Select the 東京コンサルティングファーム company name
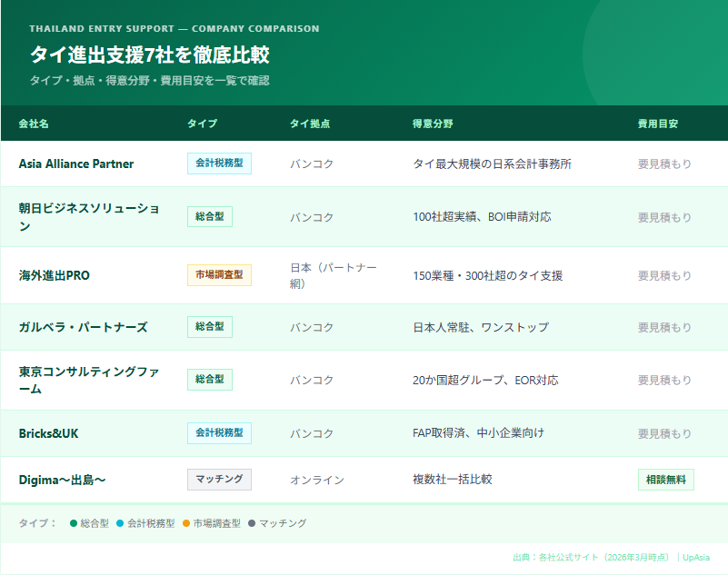Image resolution: width=728 pixels, height=575 pixels. coord(89,380)
